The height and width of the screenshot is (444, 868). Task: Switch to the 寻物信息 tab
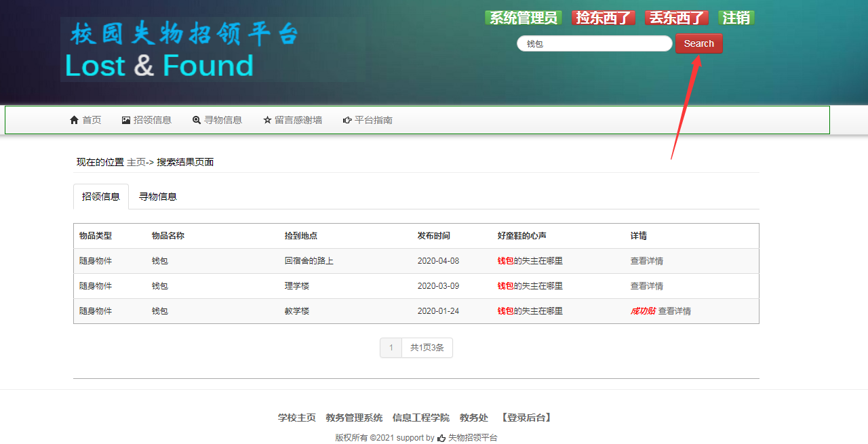158,197
